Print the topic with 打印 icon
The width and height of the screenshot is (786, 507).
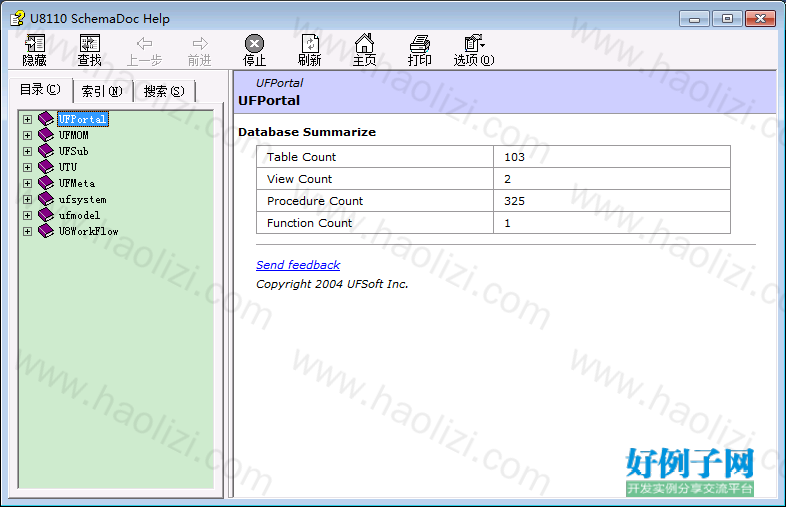click(x=420, y=44)
